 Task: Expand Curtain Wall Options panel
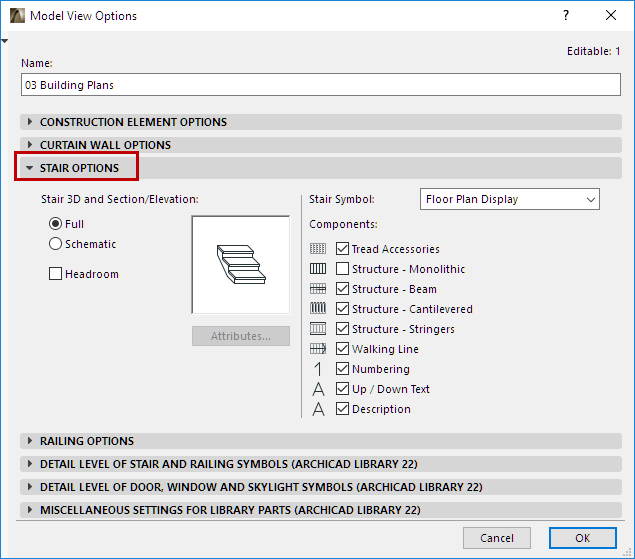pyautogui.click(x=321, y=145)
